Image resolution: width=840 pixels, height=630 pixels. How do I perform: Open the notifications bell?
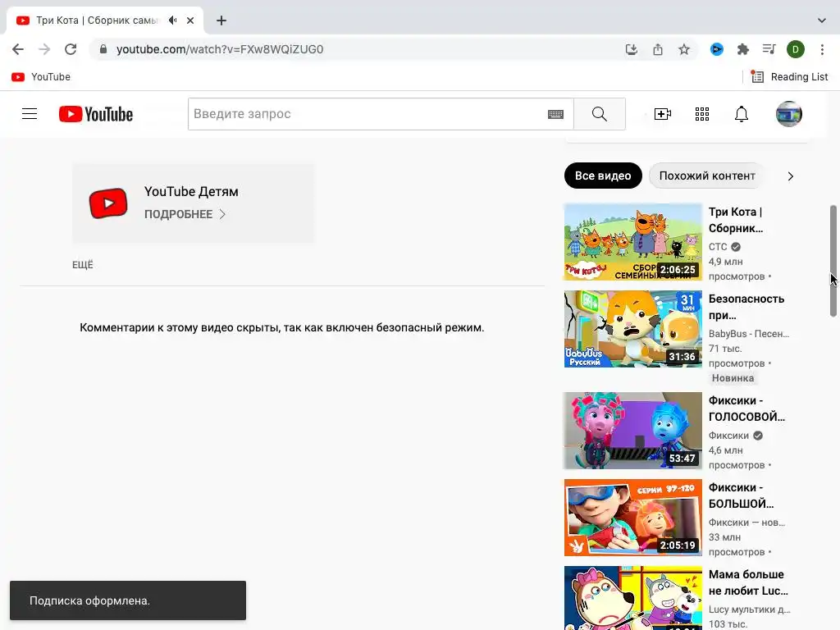tap(742, 114)
